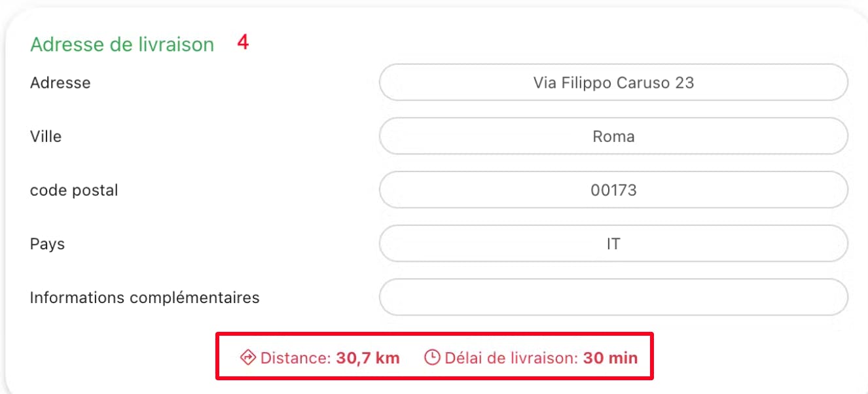Select the 30 min delivery time value
868x394 pixels.
coord(610,358)
